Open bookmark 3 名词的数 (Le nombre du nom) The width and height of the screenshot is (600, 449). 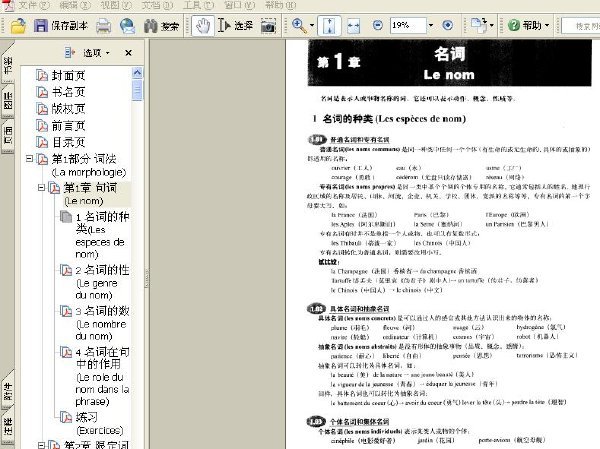[103, 323]
